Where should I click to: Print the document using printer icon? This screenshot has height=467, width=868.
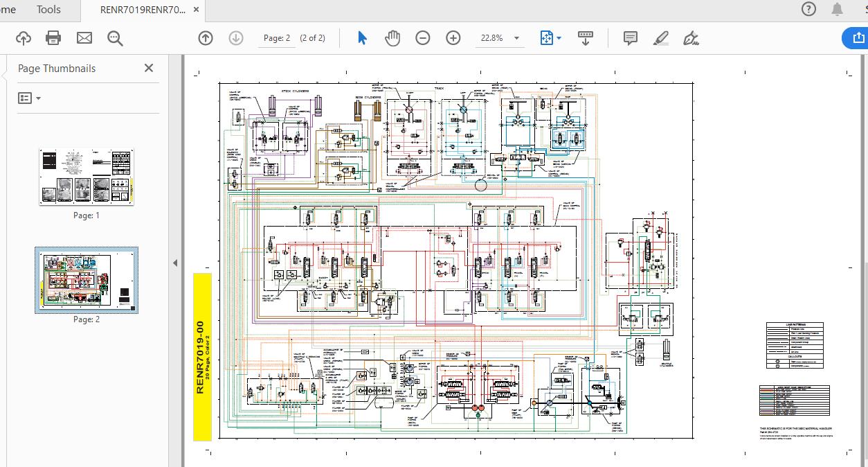pyautogui.click(x=53, y=38)
